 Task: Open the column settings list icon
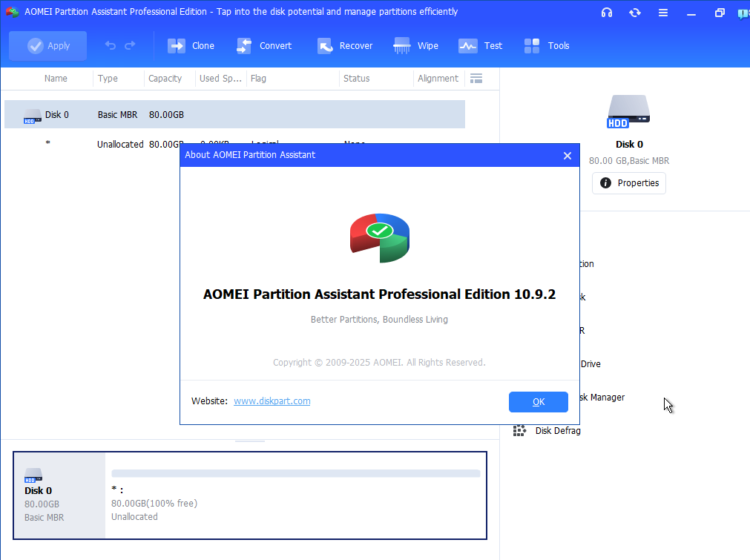[x=476, y=79]
